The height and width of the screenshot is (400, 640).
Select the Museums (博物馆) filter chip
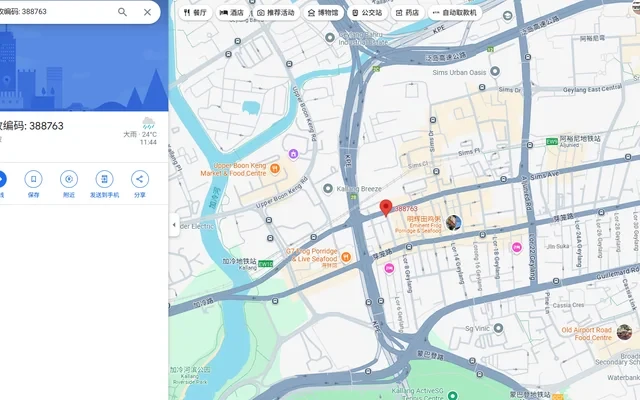[x=323, y=13]
